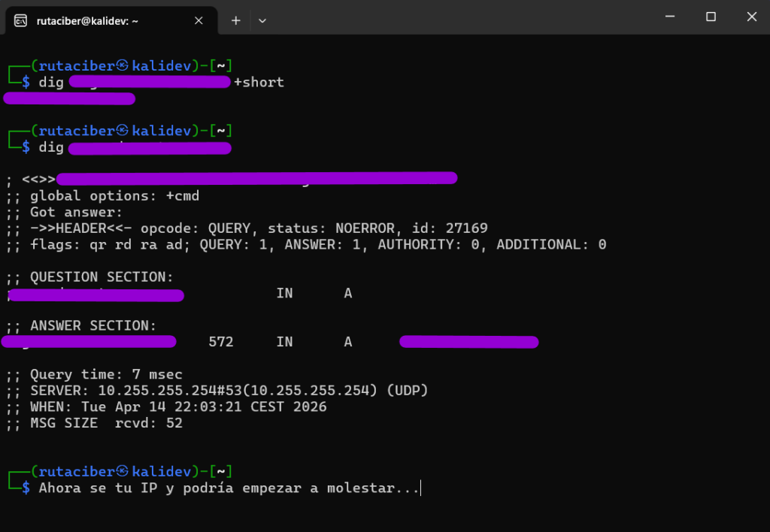Click the TTL value 572
This screenshot has width=770, height=532.
click(221, 342)
